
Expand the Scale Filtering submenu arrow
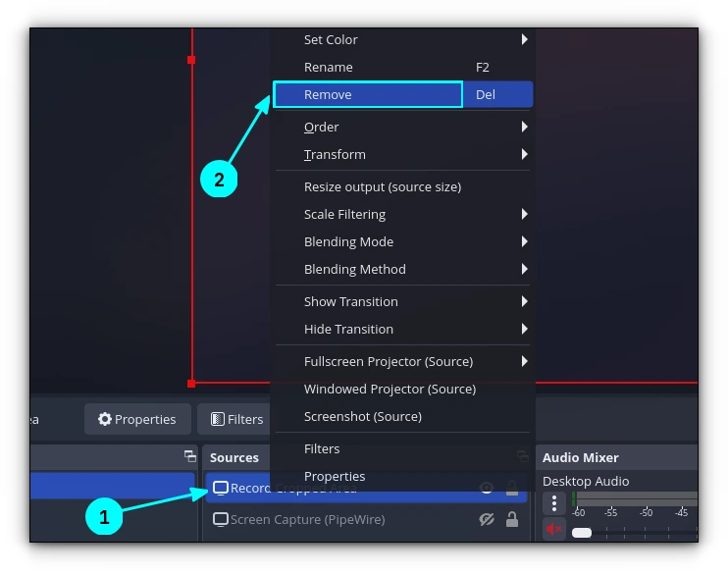[x=524, y=214]
